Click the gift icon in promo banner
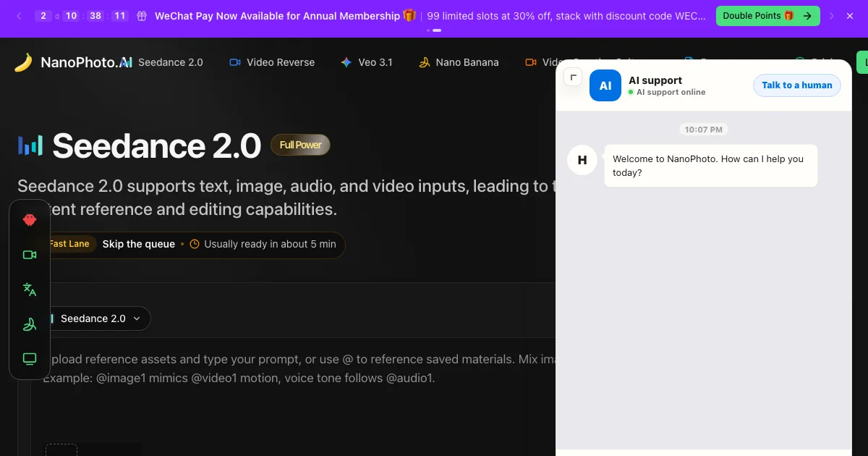868x456 pixels. pos(142,16)
